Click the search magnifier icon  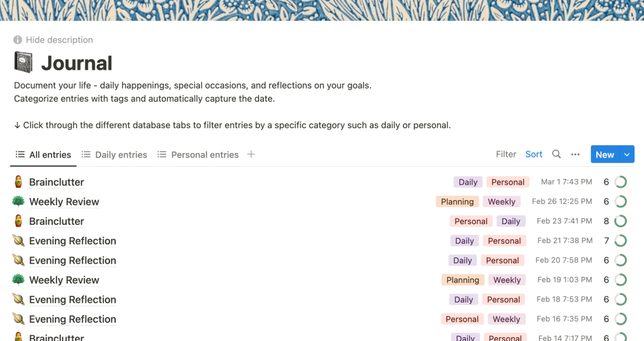click(x=557, y=154)
